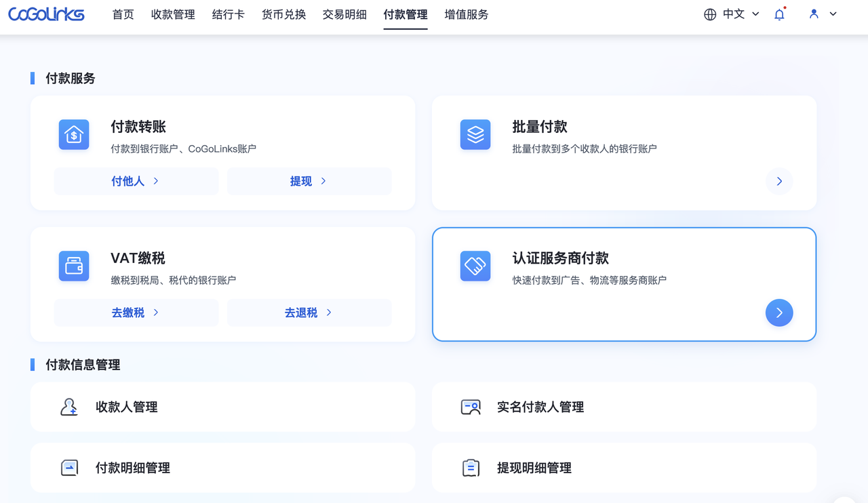The height and width of the screenshot is (503, 868).
Task: Open the 认证服务商付款 blue arrow button
Action: (779, 313)
